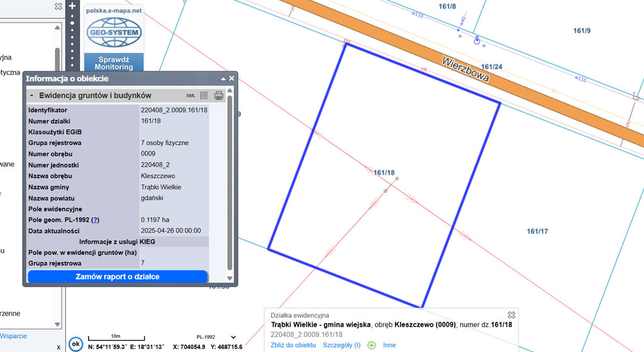Roll up the Informacja o obiekcie window
644x352 pixels.
[x=222, y=79]
